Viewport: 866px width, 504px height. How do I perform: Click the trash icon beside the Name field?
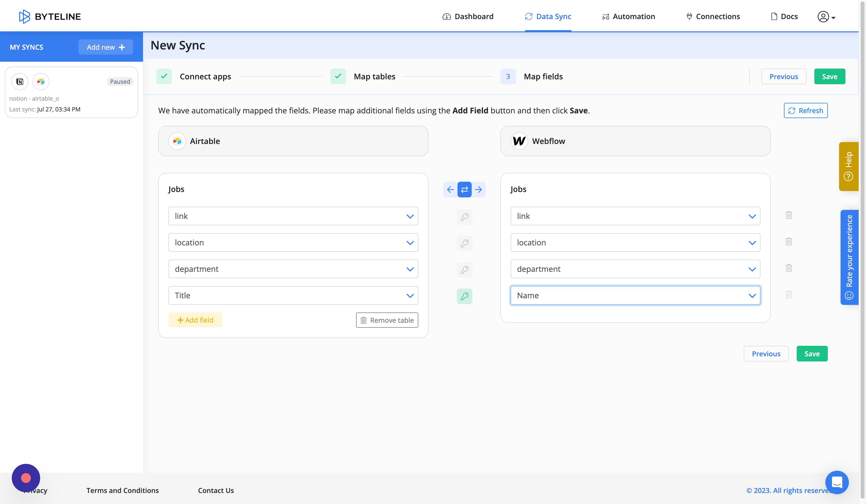tap(789, 294)
